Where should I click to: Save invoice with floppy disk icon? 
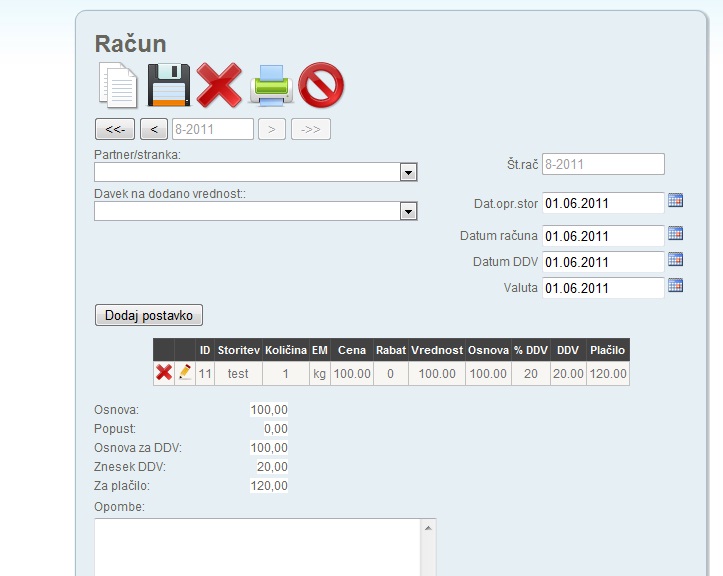[x=168, y=85]
